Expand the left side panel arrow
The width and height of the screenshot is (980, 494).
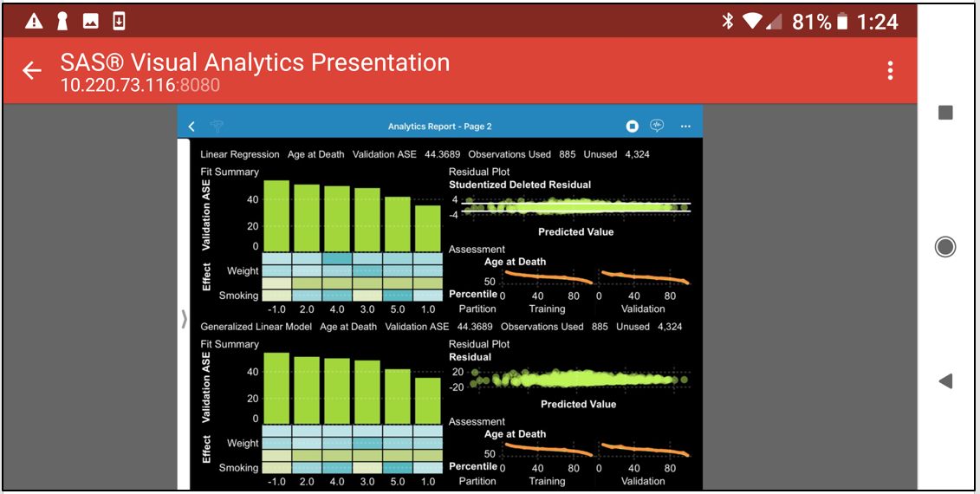(184, 318)
